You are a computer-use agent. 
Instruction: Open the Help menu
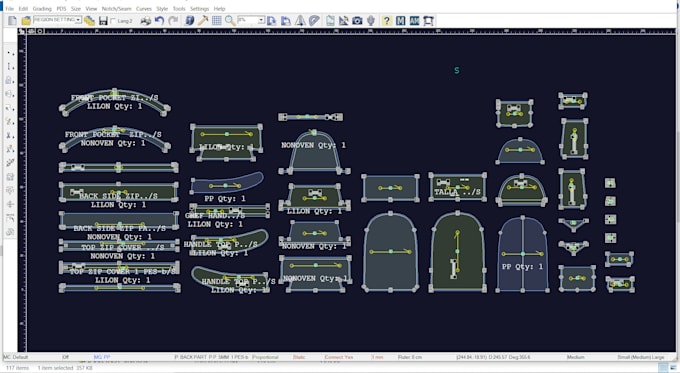tap(219, 9)
